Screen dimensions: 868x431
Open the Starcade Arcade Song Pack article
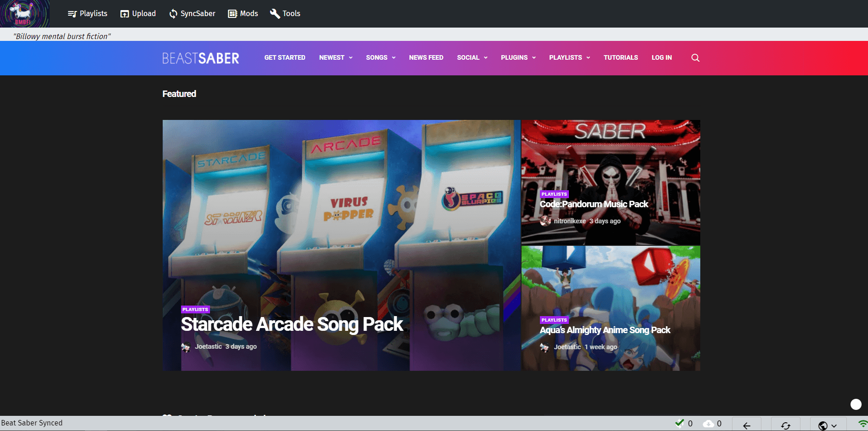pyautogui.click(x=292, y=324)
